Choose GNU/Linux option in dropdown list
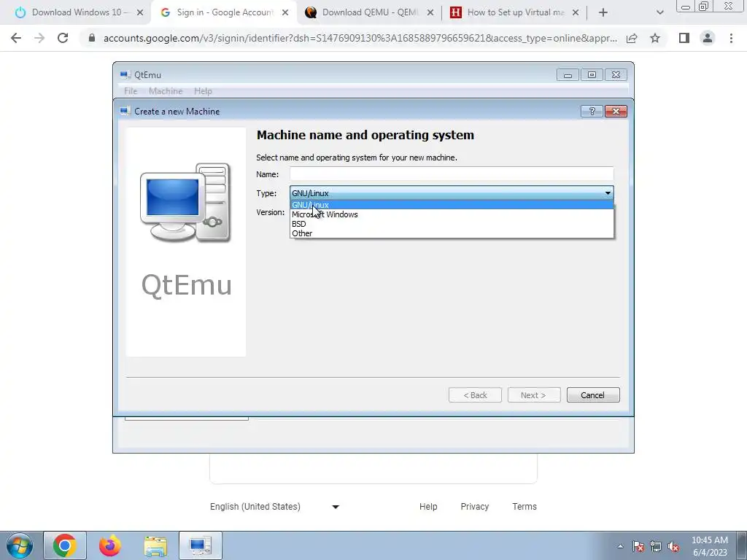 [452, 205]
